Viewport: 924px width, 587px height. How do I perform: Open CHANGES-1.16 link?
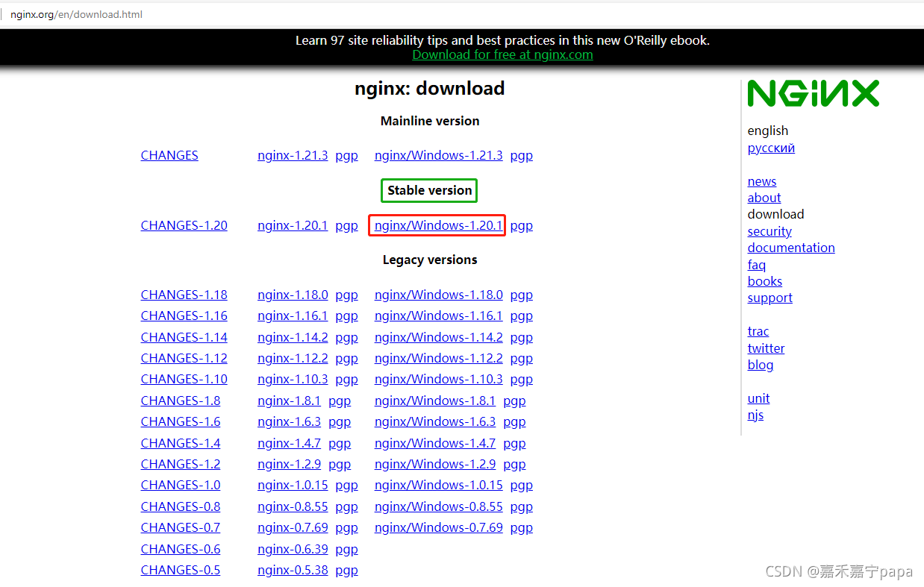click(184, 316)
